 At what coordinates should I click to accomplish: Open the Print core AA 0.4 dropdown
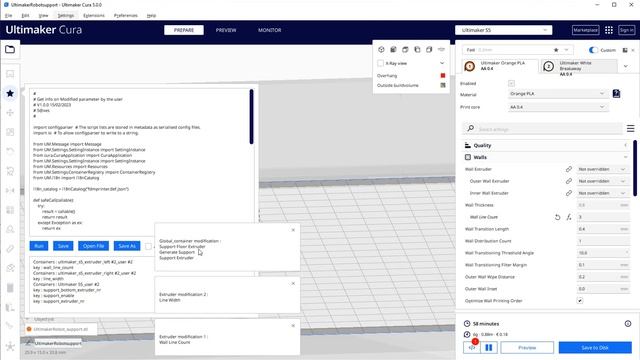pyautogui.click(x=557, y=107)
